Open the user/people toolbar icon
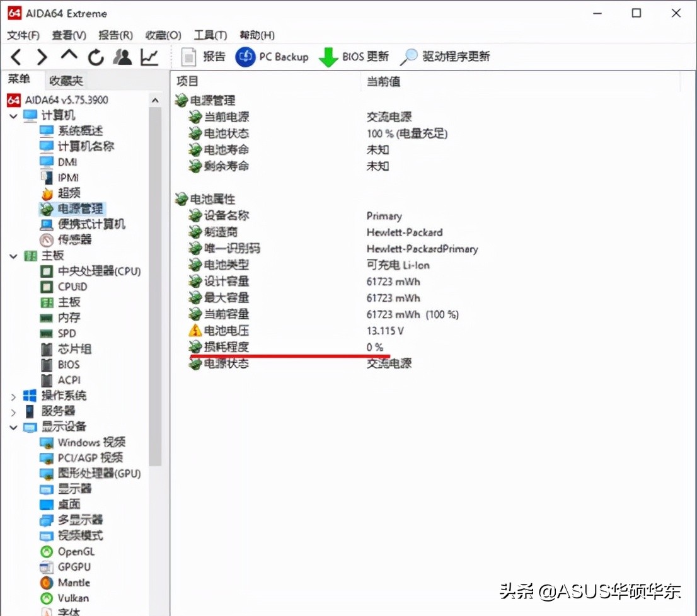The height and width of the screenshot is (616, 697). point(122,57)
